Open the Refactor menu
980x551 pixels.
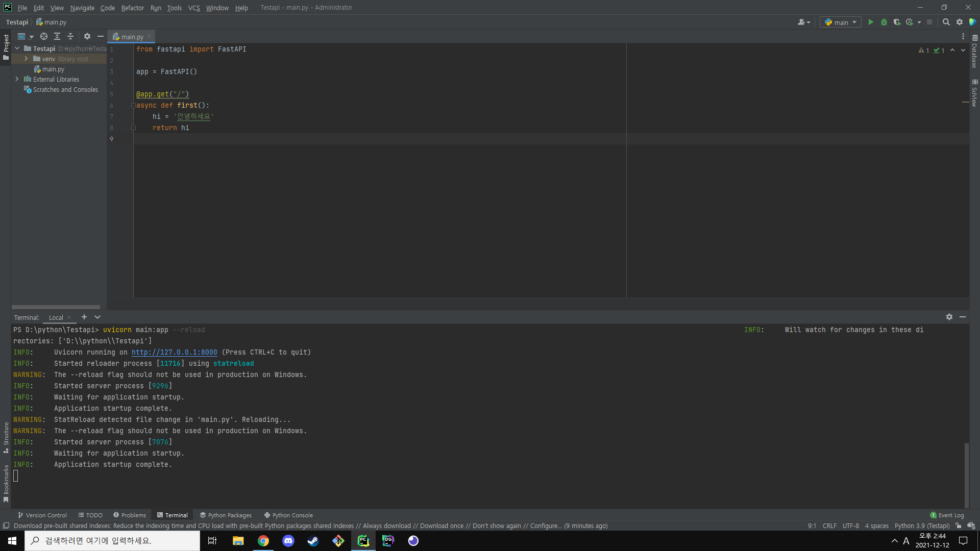[x=132, y=8]
